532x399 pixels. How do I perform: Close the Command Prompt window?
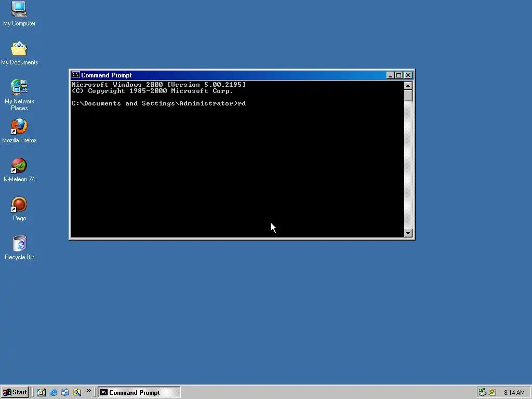[408, 75]
